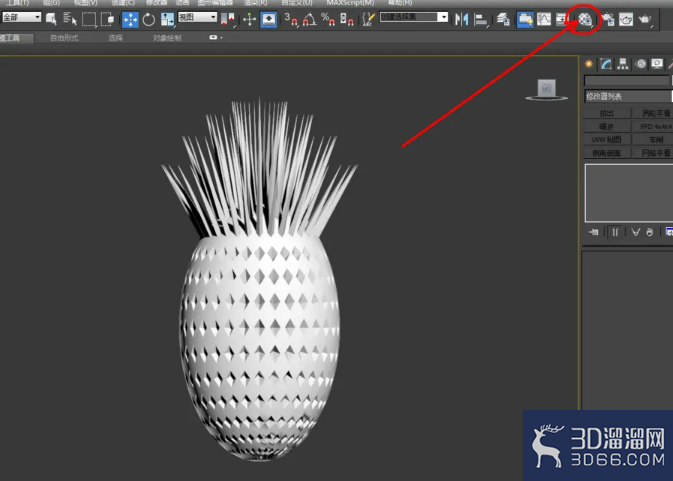
Task: Switch to the 自由形式 ribbon tab
Action: [x=64, y=38]
